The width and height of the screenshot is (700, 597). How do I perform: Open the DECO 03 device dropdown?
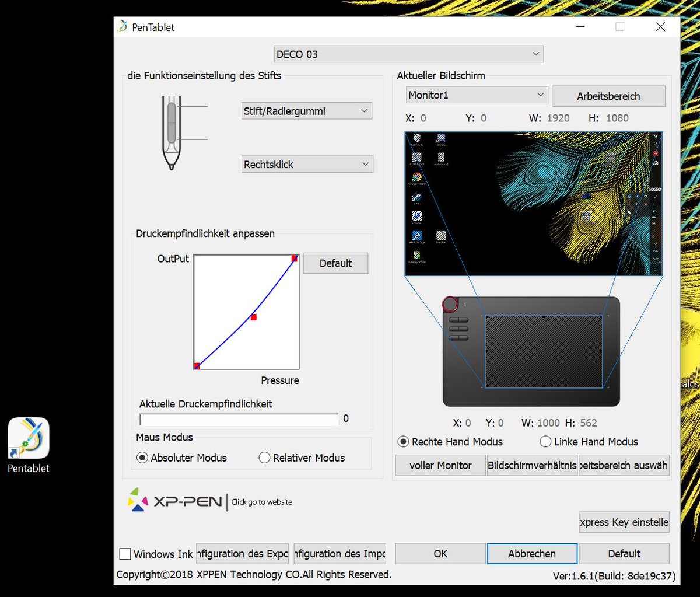tap(409, 54)
